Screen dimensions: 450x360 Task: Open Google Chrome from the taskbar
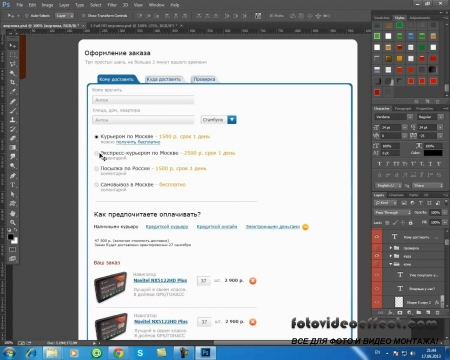tap(118, 353)
